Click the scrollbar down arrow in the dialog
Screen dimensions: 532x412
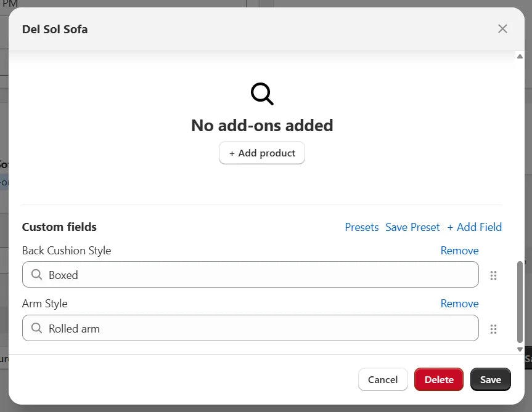(520, 349)
